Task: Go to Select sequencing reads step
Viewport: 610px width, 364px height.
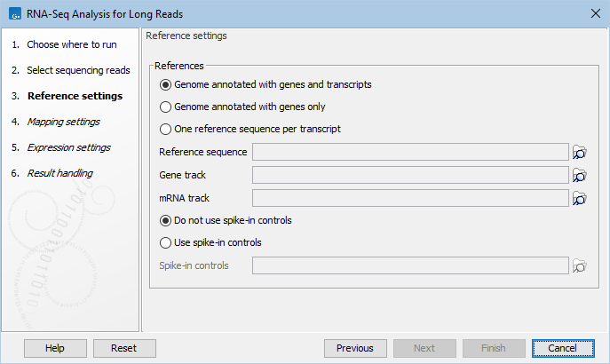Action: pyautogui.click(x=78, y=70)
